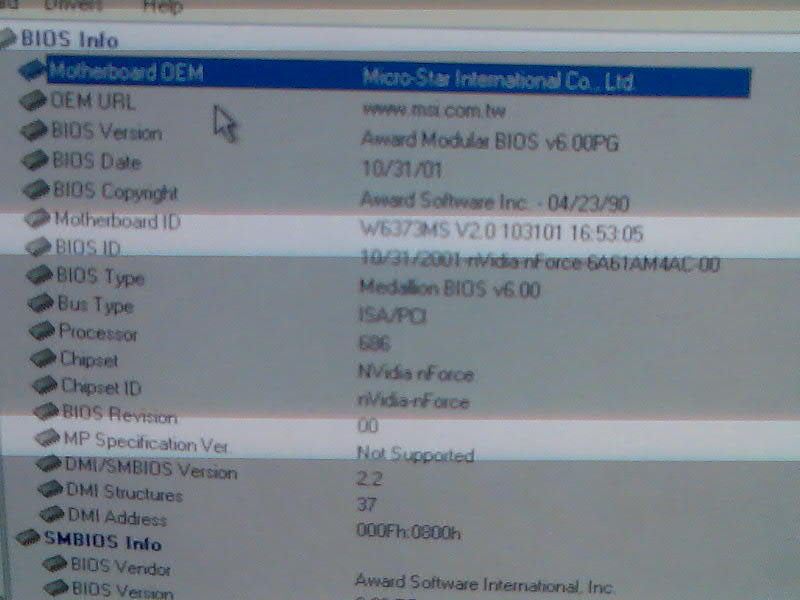Click chip icon next to DMI Structures
This screenshot has height=600, width=800.
click(51, 489)
